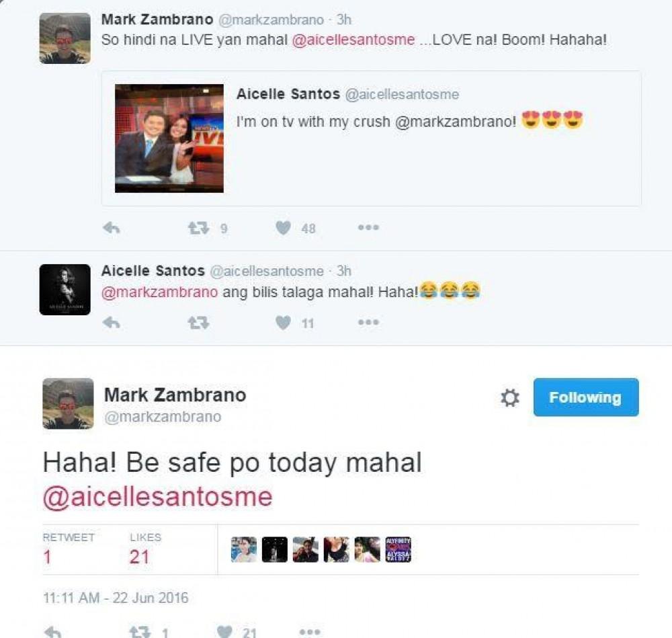Image resolution: width=672 pixels, height=638 pixels.
Task: Reply to Aicelle Santos's 'ang bilis' tweet
Action: [112, 323]
